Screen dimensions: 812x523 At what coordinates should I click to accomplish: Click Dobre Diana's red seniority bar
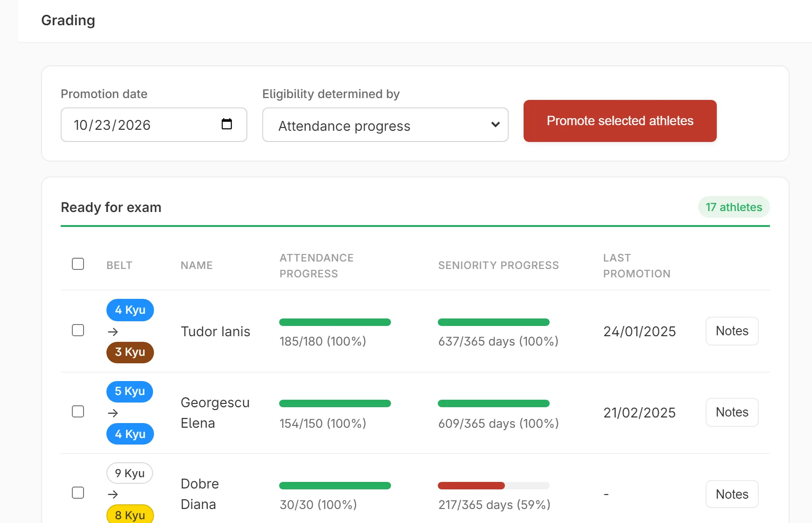click(471, 486)
